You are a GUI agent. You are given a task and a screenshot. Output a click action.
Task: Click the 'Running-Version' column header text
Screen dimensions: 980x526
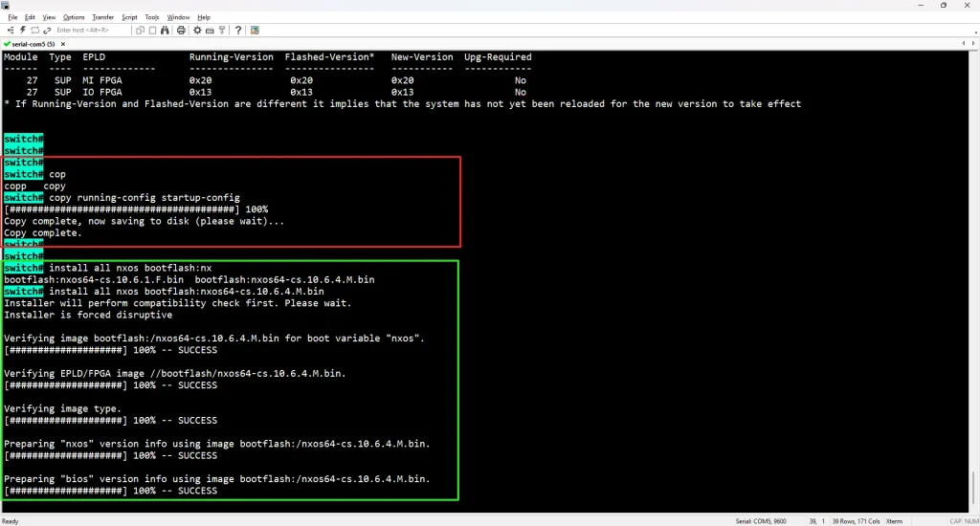coord(232,56)
